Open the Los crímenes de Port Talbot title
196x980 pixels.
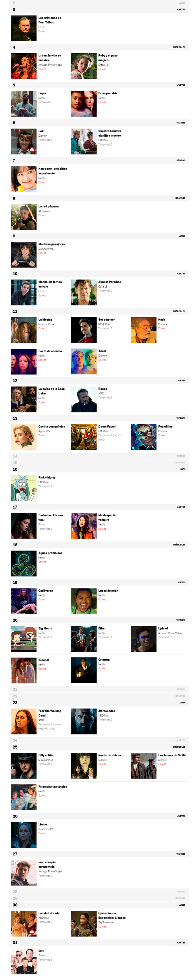(49, 20)
